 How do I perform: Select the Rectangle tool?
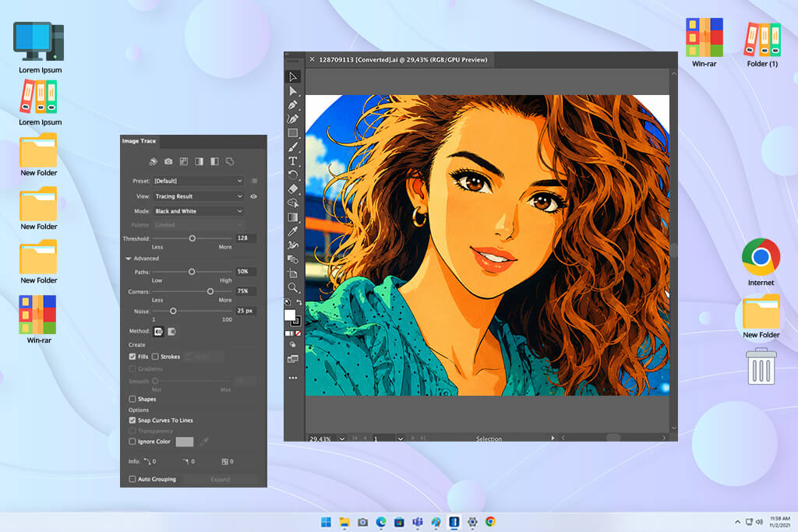[293, 133]
